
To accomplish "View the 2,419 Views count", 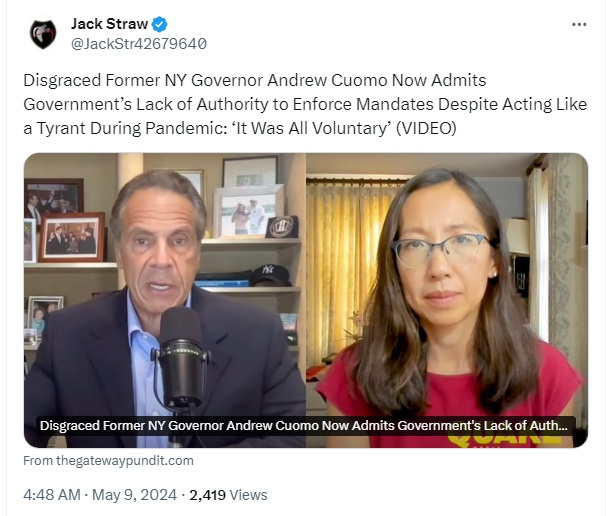I will [228, 495].
